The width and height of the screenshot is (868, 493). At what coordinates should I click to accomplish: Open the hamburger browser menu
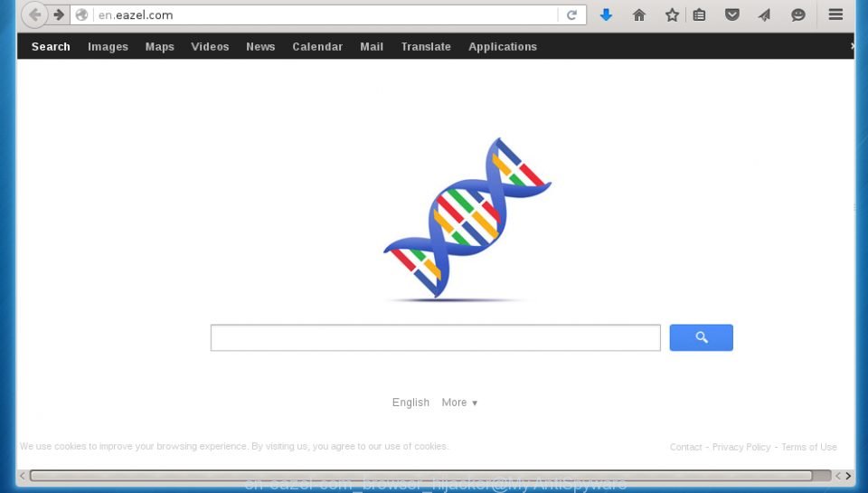pyautogui.click(x=835, y=14)
